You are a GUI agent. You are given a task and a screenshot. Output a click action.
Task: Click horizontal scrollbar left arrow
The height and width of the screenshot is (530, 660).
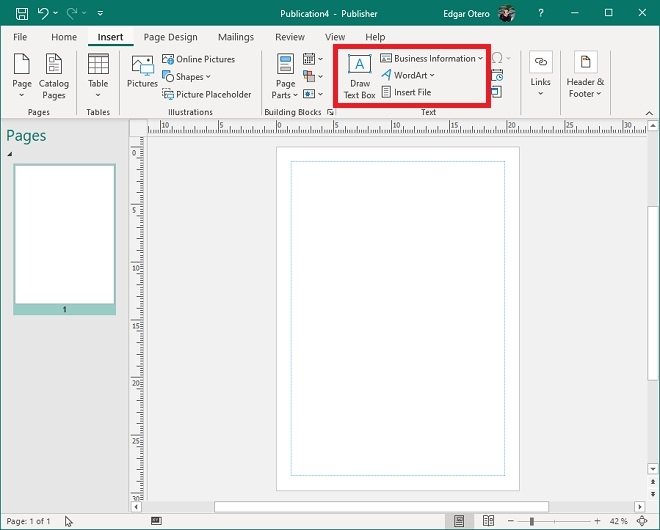pos(136,507)
